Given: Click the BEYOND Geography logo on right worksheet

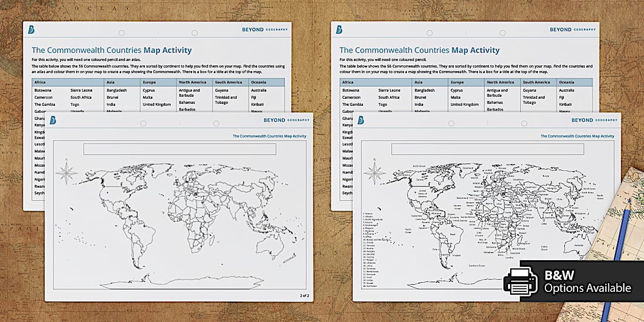Looking at the screenshot, I should [x=574, y=30].
